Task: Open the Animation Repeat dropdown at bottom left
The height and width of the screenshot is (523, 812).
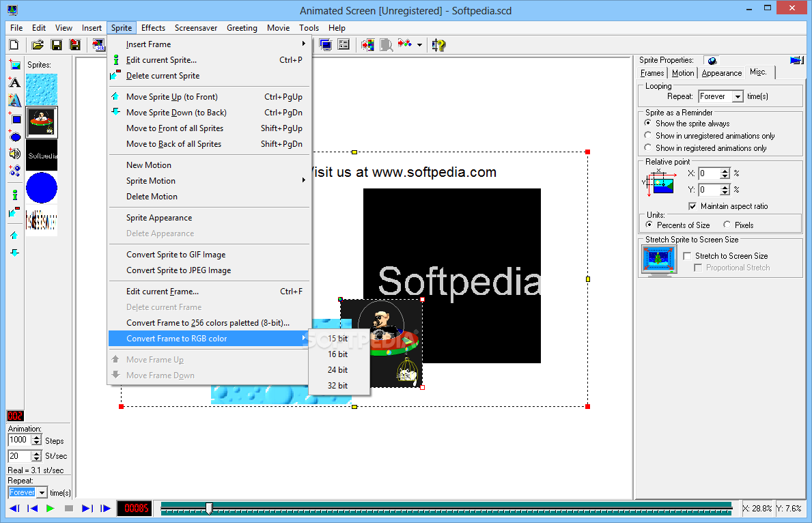Action: [42, 492]
